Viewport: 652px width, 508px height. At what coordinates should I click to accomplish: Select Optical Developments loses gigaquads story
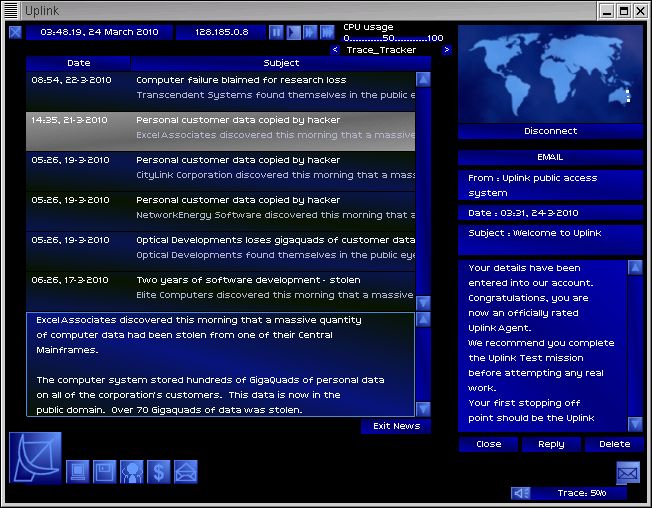click(220, 251)
